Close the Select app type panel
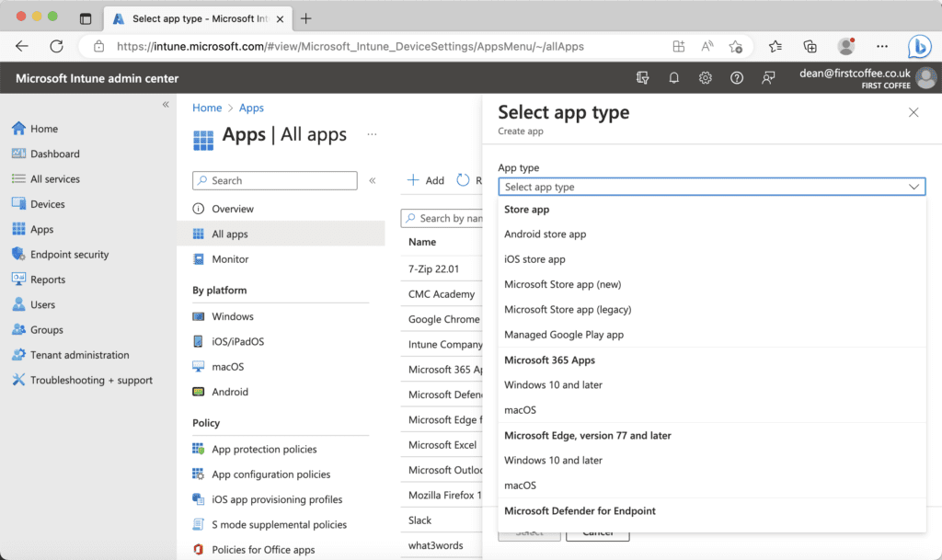The image size is (942, 560). point(913,112)
